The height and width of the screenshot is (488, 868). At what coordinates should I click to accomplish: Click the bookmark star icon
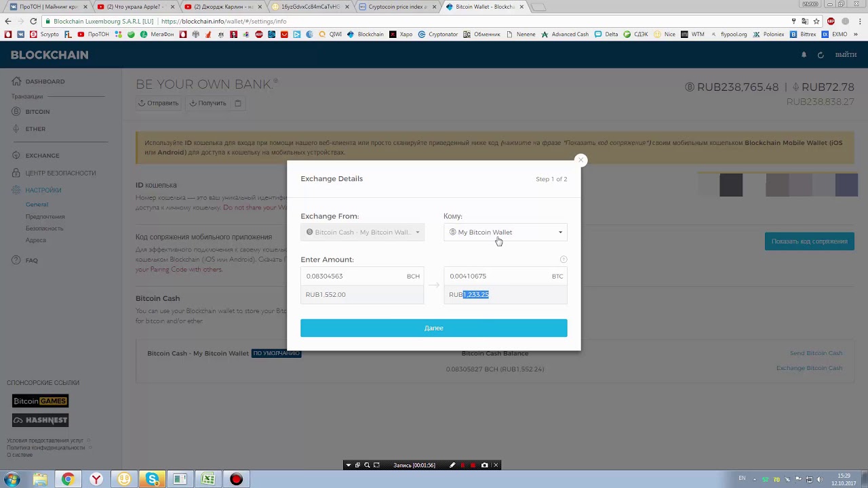(x=816, y=21)
